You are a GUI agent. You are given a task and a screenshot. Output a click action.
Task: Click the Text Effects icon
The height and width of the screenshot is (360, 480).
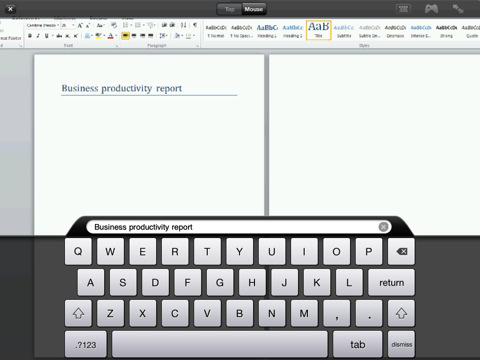click(x=88, y=36)
